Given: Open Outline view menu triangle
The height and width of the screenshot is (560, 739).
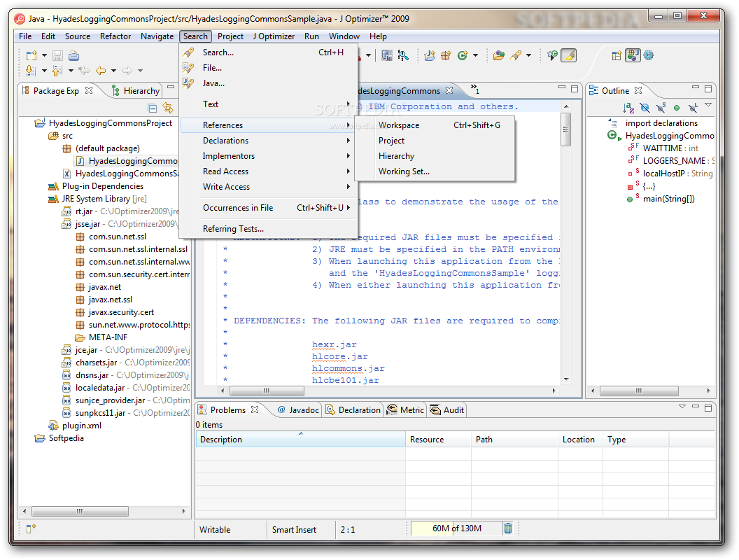Looking at the screenshot, I should pyautogui.click(x=708, y=105).
